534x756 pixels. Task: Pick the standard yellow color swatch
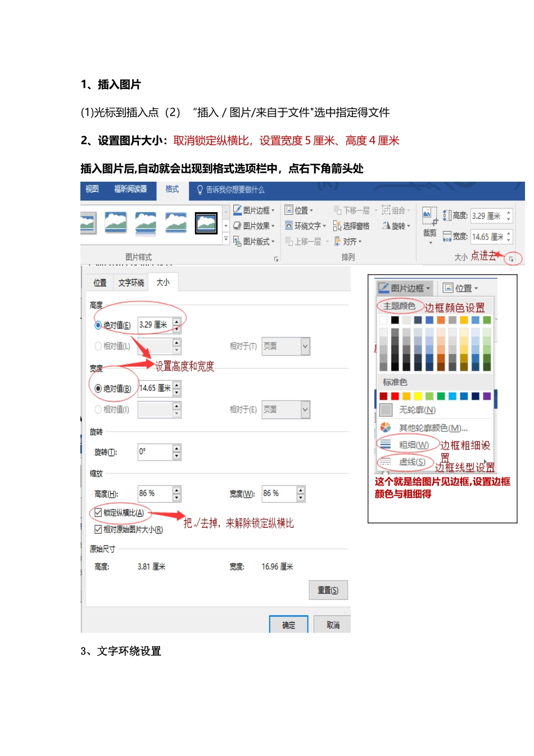point(418,397)
